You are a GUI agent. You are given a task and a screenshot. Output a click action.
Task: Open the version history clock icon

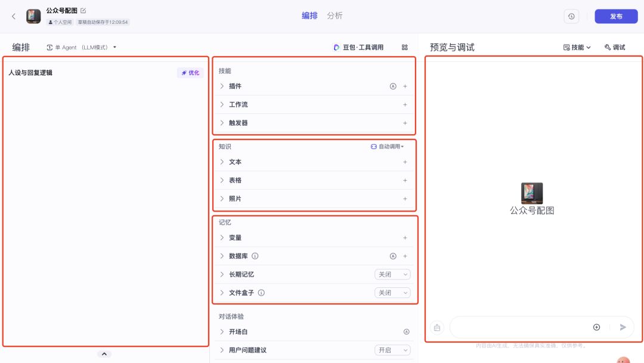(x=571, y=16)
